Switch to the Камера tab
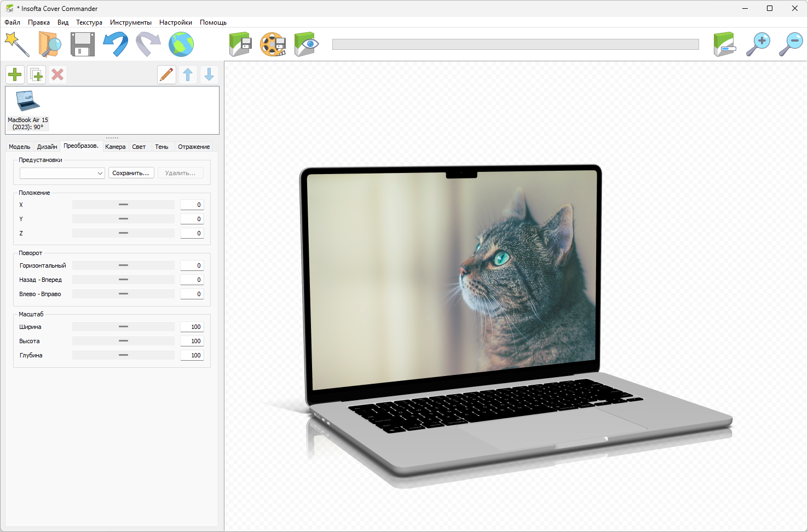Image resolution: width=808 pixels, height=532 pixels. (x=116, y=147)
